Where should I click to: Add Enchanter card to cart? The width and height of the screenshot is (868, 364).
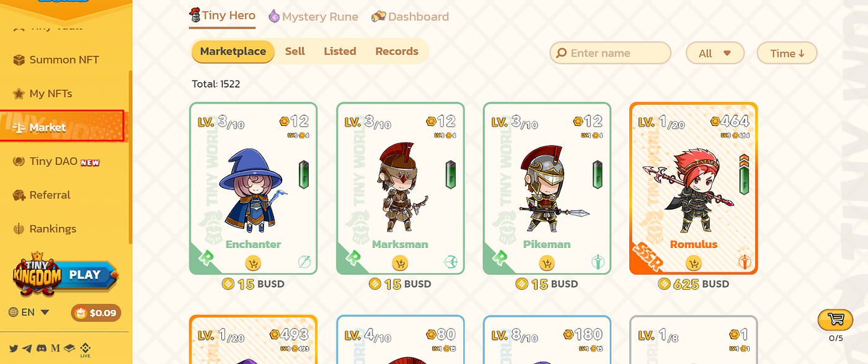coord(253,264)
